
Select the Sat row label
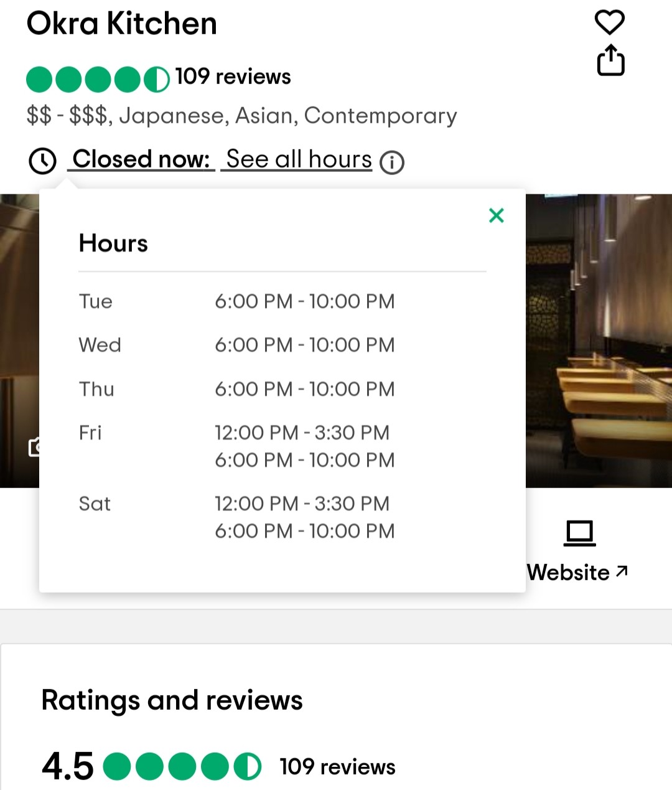(95, 504)
